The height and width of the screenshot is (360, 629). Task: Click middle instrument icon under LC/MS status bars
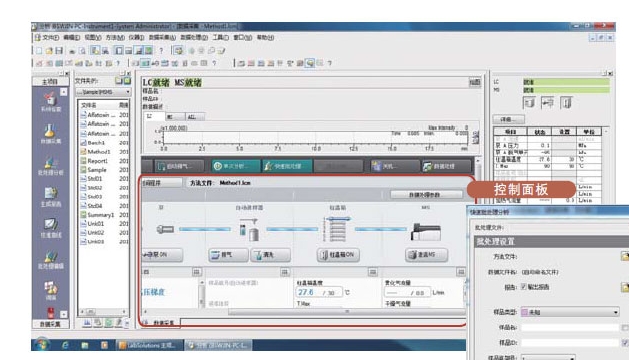pos(547,103)
